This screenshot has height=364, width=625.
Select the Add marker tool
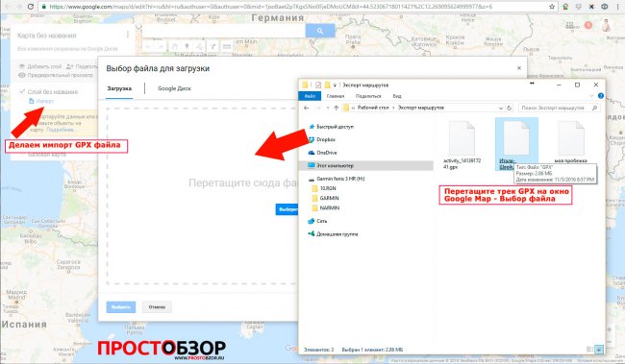pyautogui.click(x=187, y=47)
